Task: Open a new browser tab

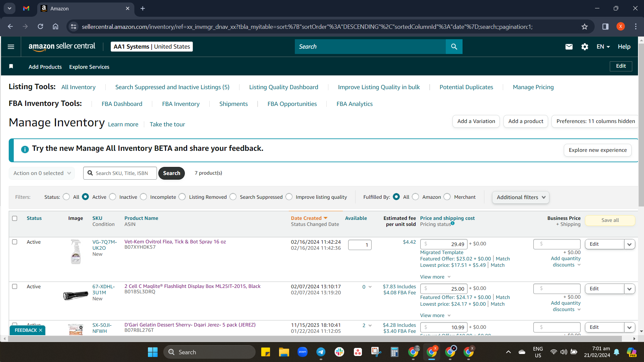Action: 143,8
